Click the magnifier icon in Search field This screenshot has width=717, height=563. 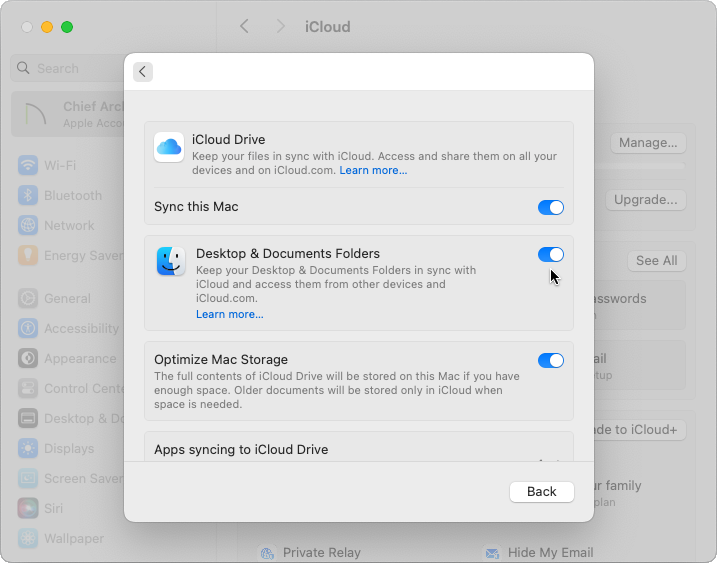23,68
